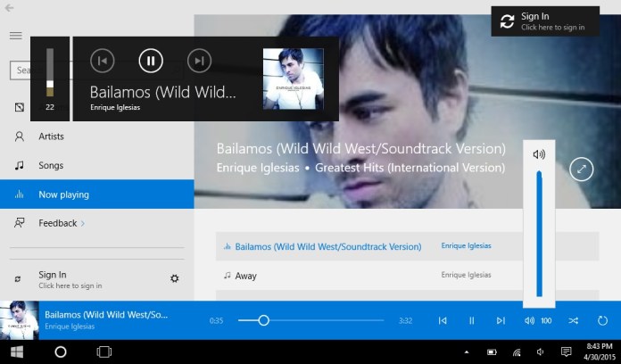
Task: Click the battery icon in system tray
Action: click(492, 352)
